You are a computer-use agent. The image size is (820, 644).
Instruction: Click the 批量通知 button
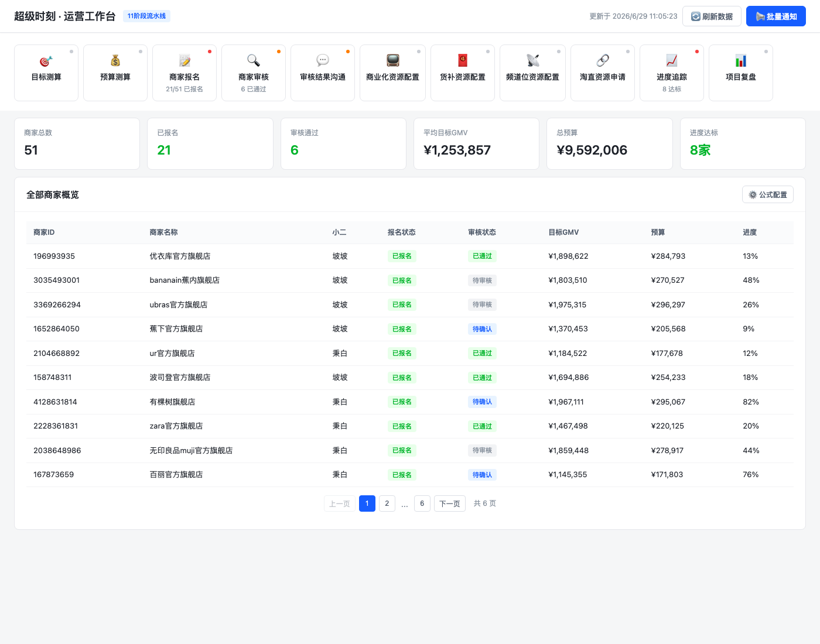click(x=776, y=16)
